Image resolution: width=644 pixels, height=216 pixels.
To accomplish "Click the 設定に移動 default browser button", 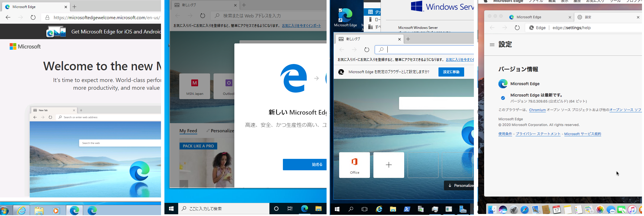I will [x=451, y=72].
